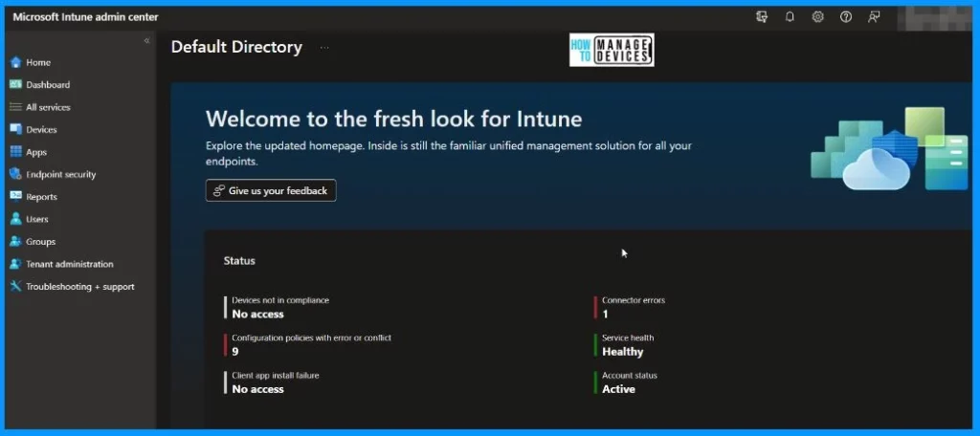Image resolution: width=980 pixels, height=436 pixels.
Task: Click the Reports icon in sidebar
Action: click(x=15, y=197)
